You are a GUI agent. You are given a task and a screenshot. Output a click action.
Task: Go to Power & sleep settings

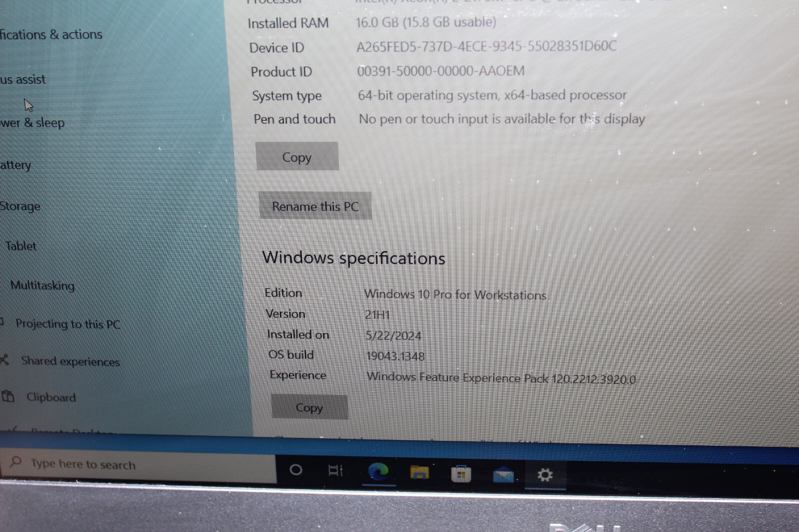(32, 123)
